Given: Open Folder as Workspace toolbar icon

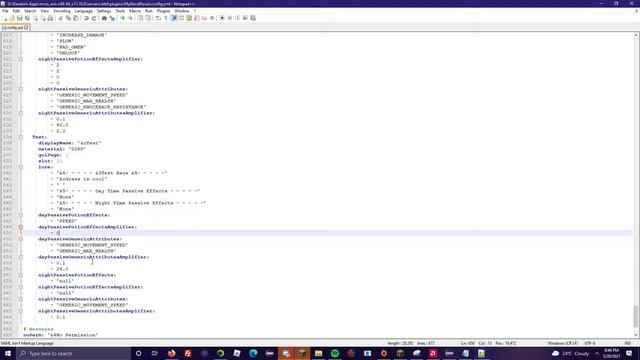Looking at the screenshot, I should (204, 18).
